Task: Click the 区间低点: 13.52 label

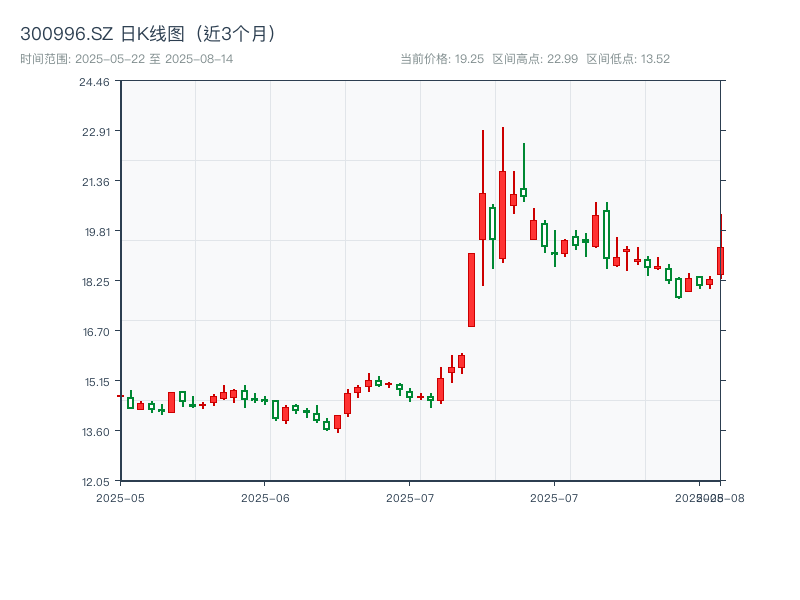Action: [x=628, y=59]
